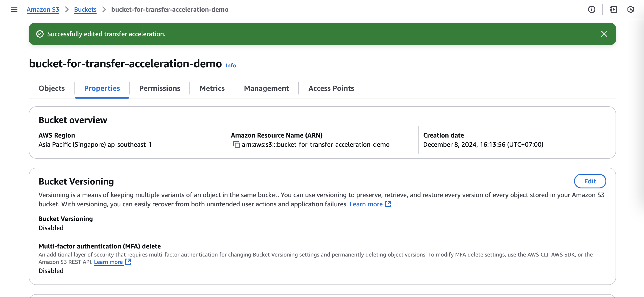Open the Management tab

(x=266, y=88)
